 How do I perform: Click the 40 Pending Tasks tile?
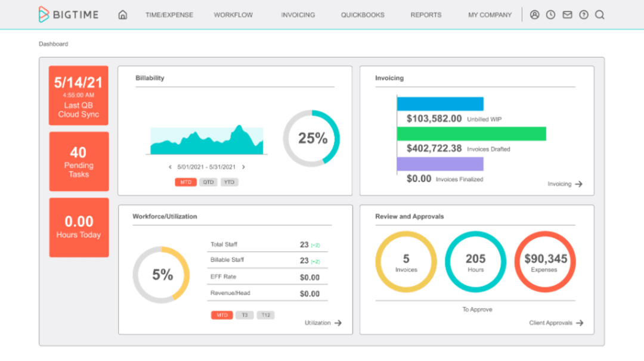pos(79,161)
